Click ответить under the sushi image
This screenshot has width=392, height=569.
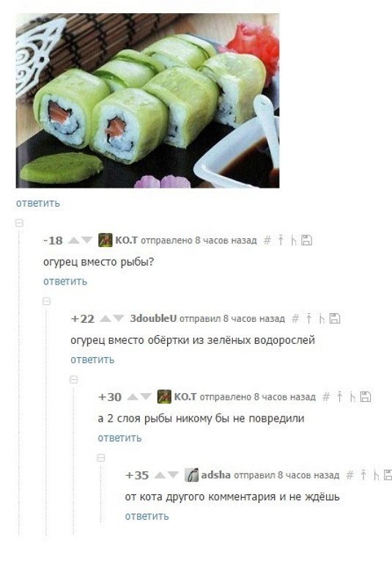tap(37, 203)
